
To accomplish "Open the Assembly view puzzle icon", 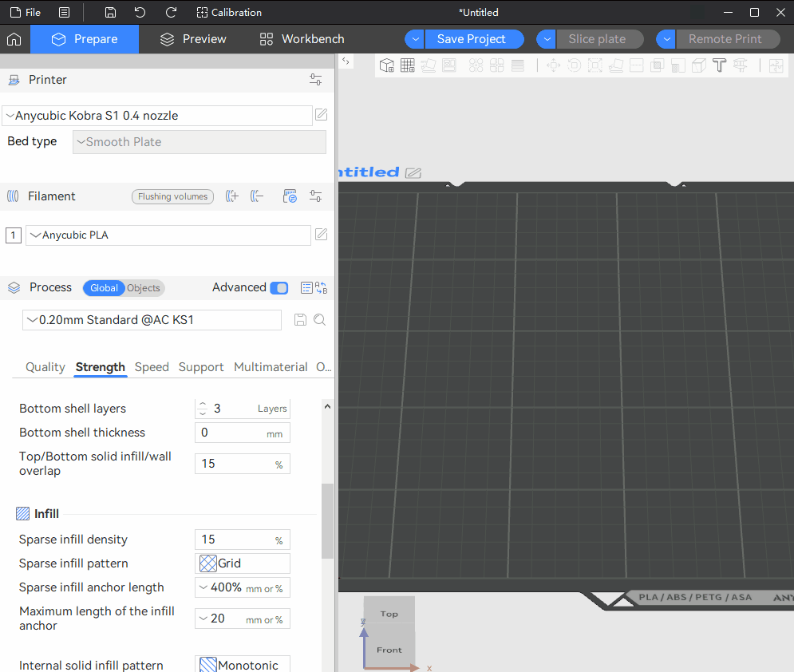I will [776, 65].
